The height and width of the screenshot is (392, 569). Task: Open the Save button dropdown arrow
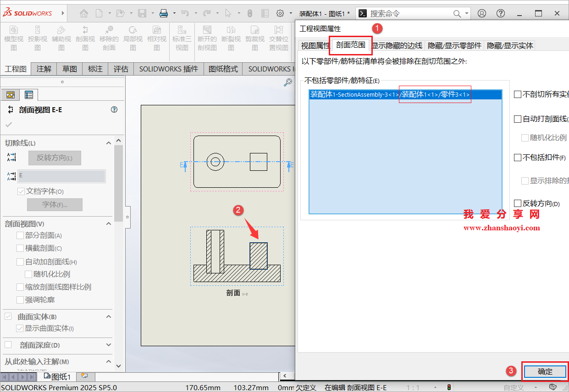152,14
